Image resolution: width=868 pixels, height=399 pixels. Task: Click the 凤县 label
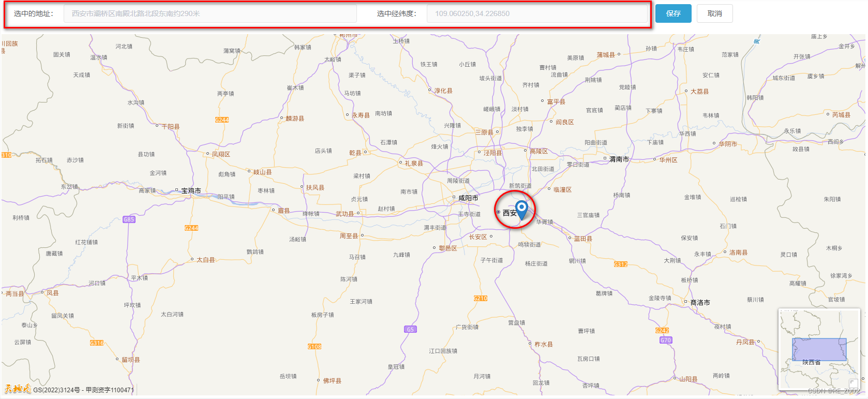point(53,293)
